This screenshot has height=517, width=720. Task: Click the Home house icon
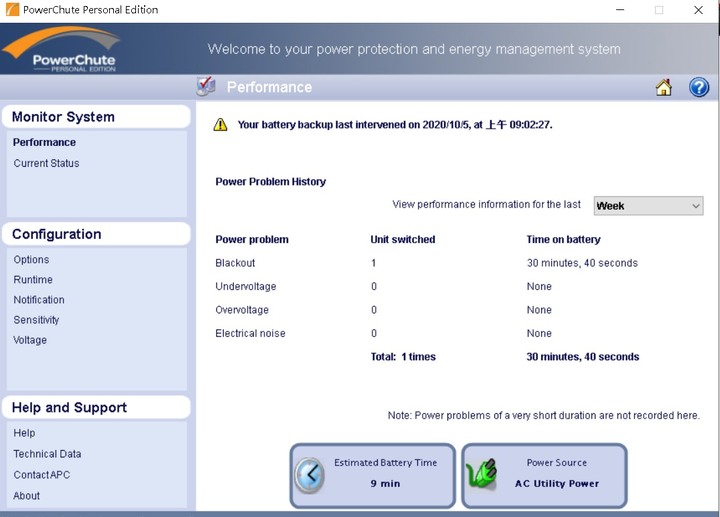(664, 87)
